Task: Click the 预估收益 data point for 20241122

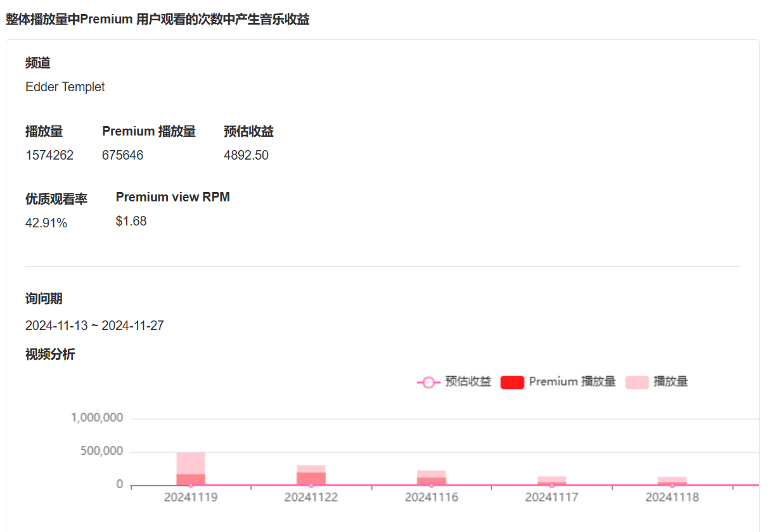Action: pyautogui.click(x=311, y=485)
